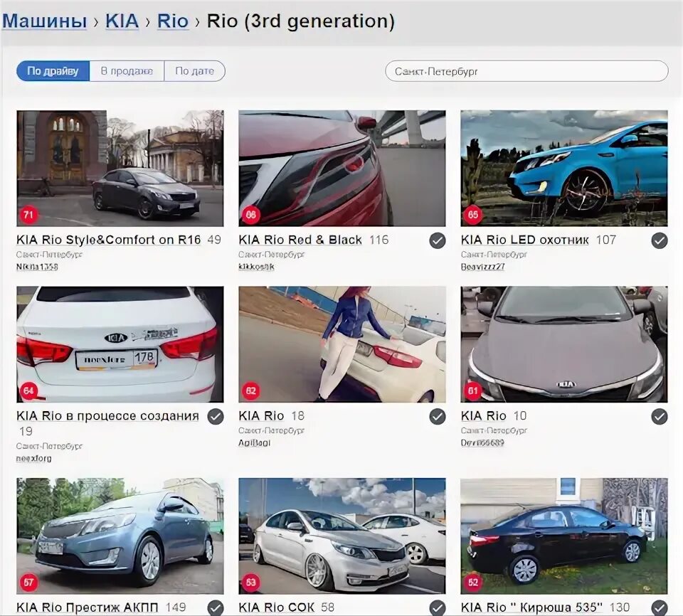Click the checkmark icon beside KIA Rio 10
The height and width of the screenshot is (616, 683).
click(660, 416)
